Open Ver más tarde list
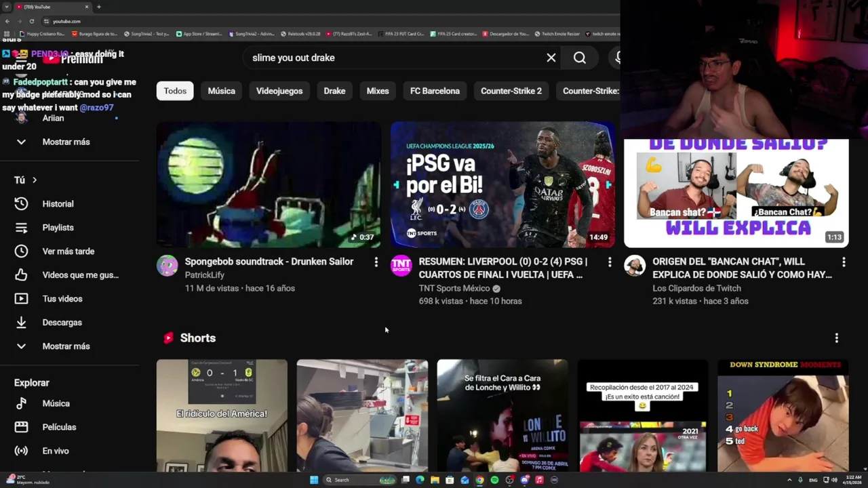Screen dimensions: 868x488 point(68,251)
